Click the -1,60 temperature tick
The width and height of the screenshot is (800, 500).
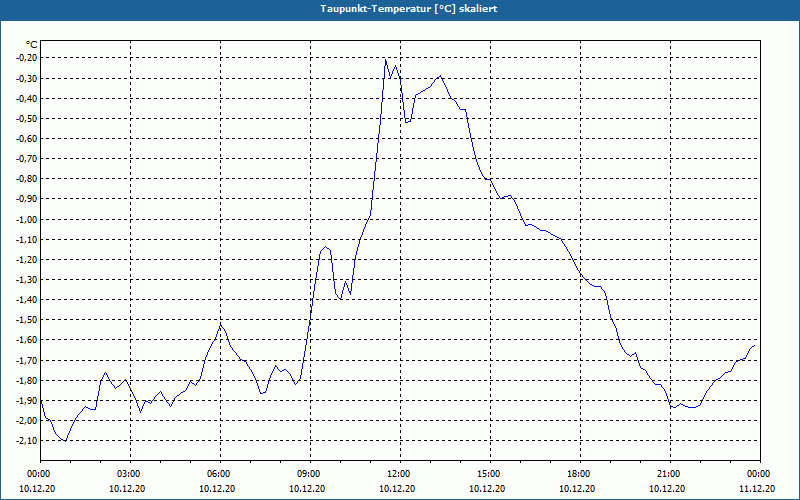coord(27,340)
